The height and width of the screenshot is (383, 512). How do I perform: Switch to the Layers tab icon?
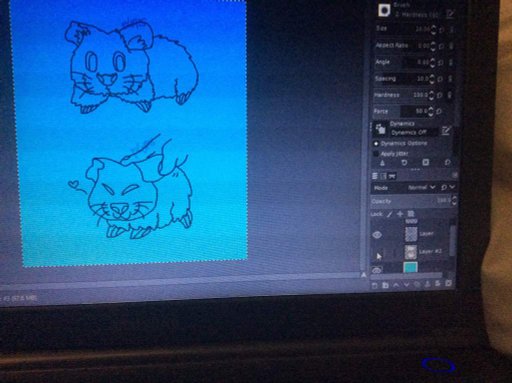[x=375, y=176]
